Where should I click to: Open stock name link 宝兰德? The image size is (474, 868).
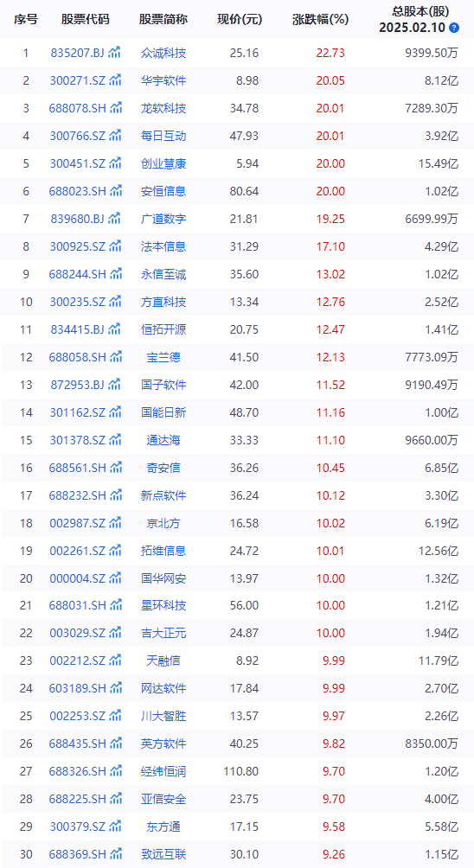coord(163,357)
